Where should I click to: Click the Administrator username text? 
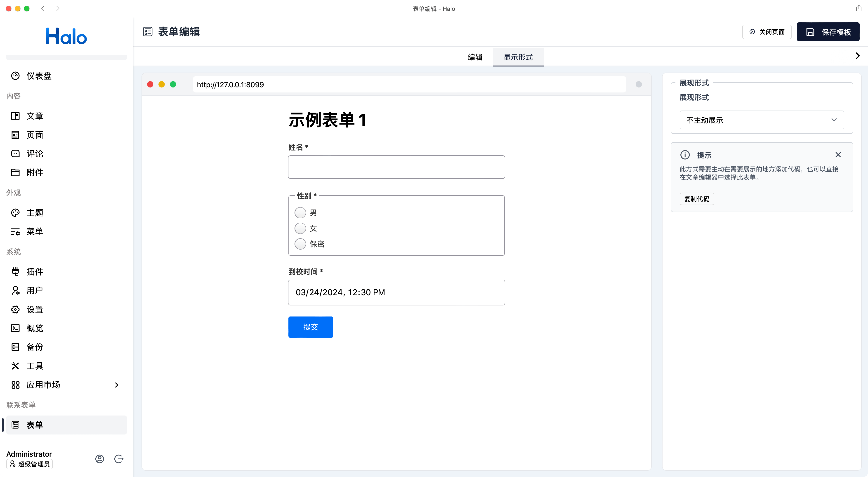point(29,454)
